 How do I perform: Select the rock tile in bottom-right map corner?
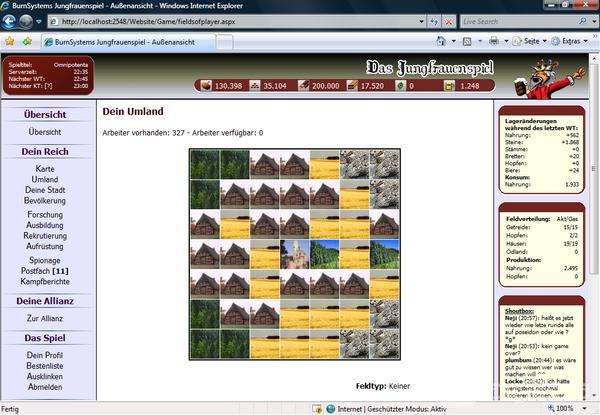pos(385,344)
